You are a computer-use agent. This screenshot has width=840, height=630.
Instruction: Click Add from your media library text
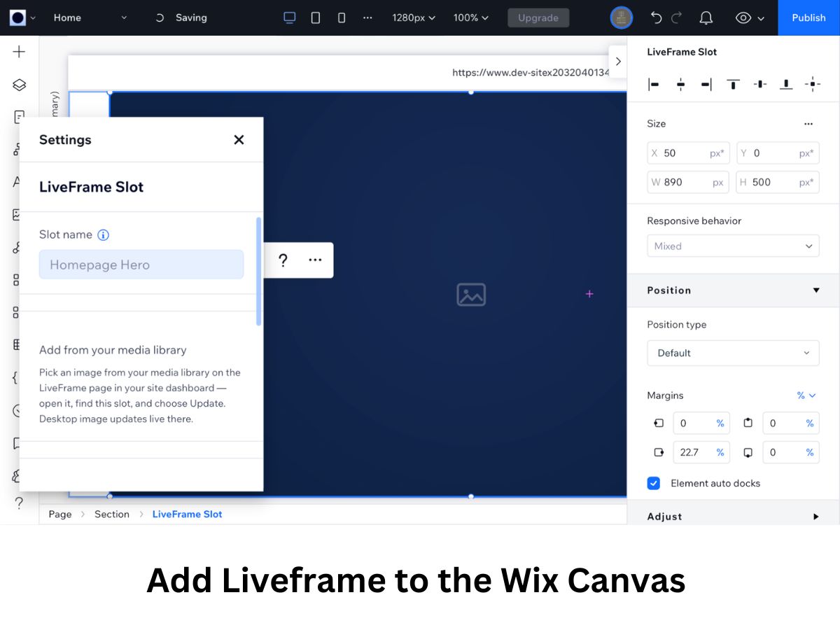(x=113, y=350)
